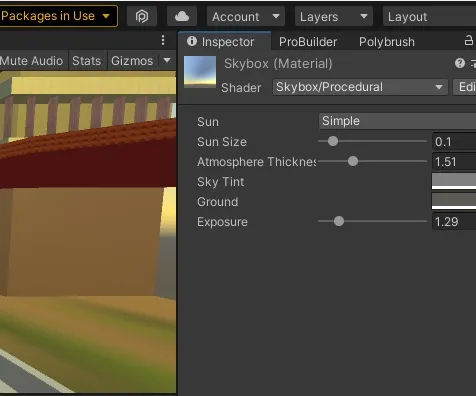Toggle the Stats overlay
The width and height of the screenshot is (476, 396).
click(87, 61)
